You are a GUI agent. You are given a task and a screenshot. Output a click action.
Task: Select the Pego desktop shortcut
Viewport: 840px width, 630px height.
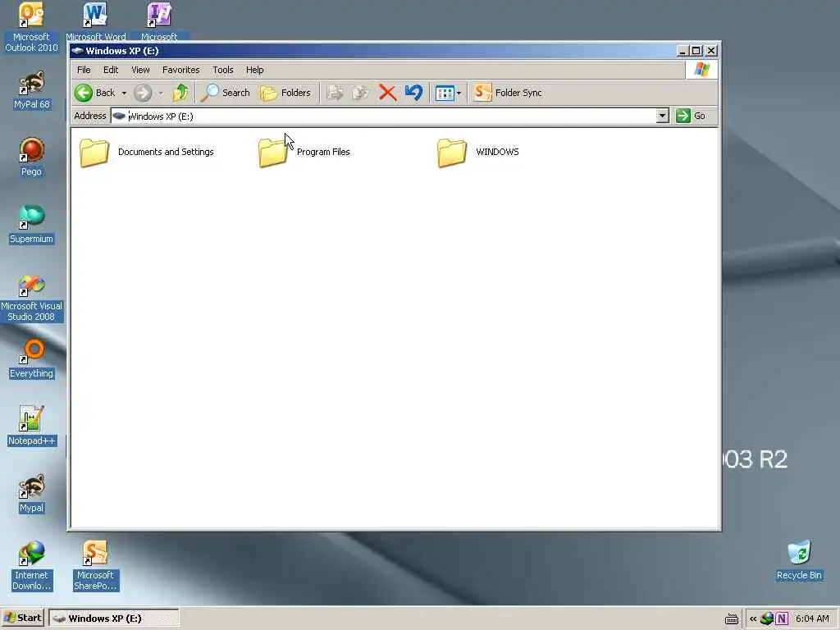(x=31, y=157)
